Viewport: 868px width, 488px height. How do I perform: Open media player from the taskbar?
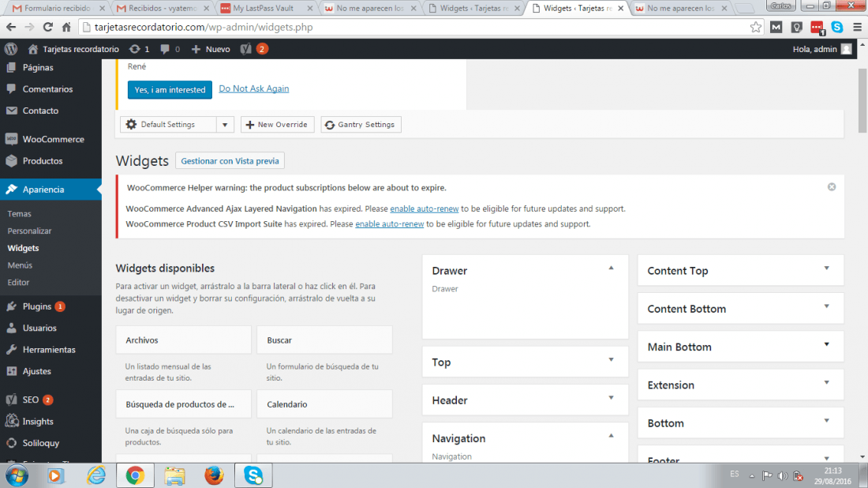coord(55,475)
